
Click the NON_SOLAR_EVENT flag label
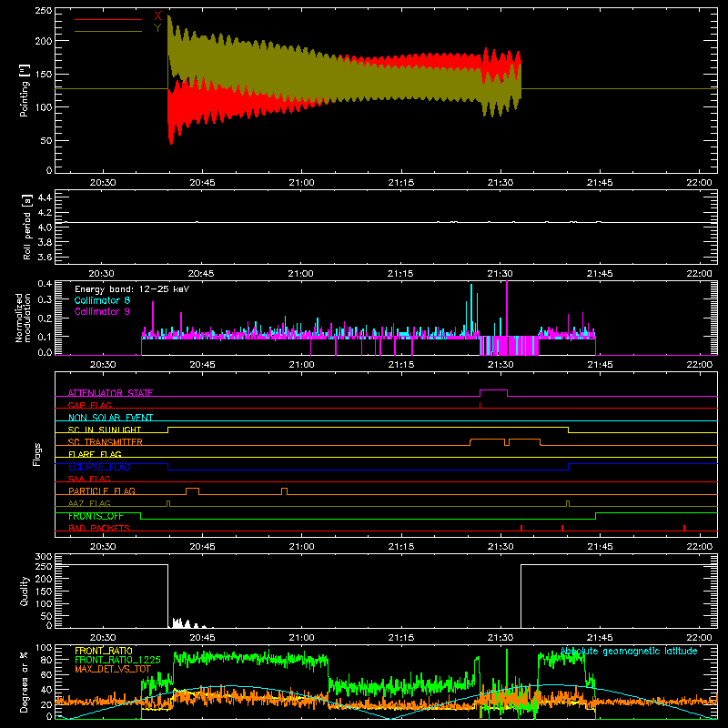(x=110, y=418)
